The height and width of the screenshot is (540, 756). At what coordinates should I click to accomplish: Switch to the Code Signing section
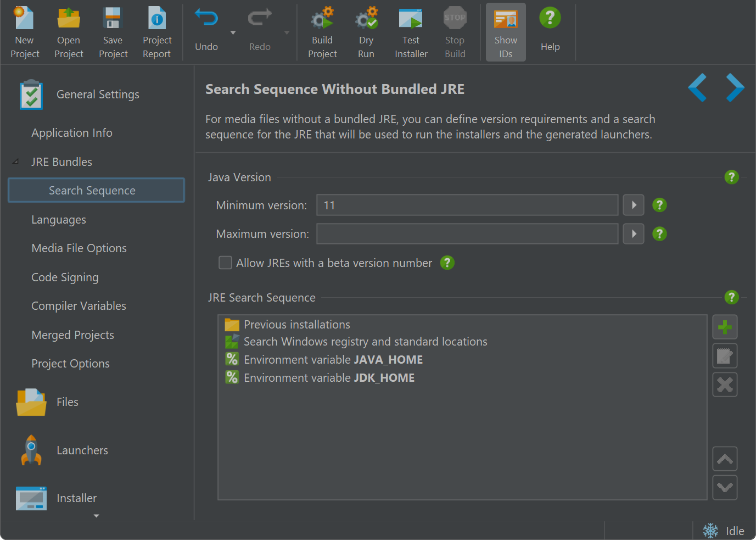65,277
